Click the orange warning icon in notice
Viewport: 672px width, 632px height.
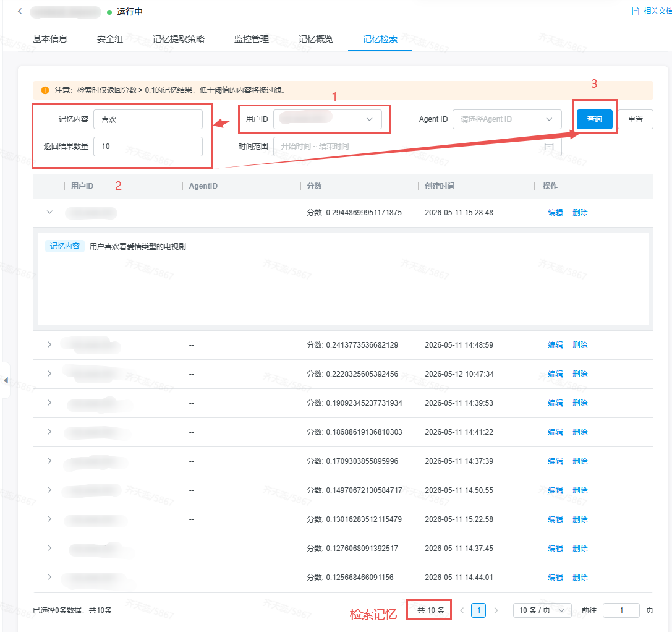tap(45, 90)
